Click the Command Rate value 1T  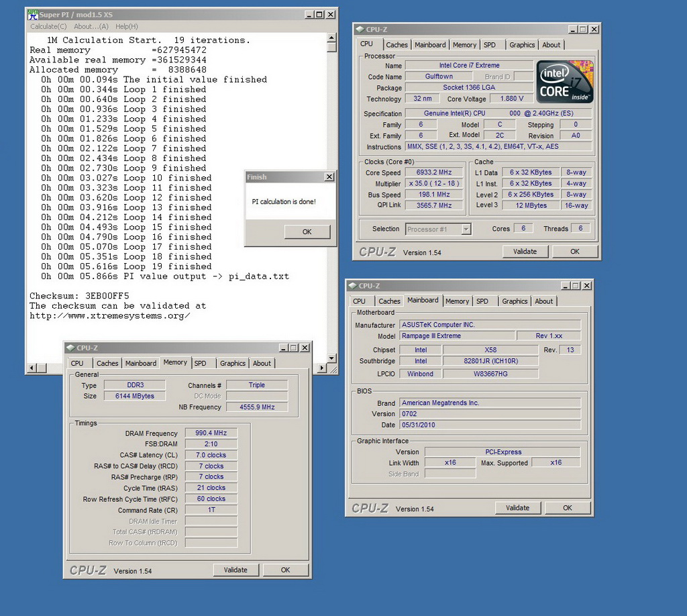click(x=211, y=510)
